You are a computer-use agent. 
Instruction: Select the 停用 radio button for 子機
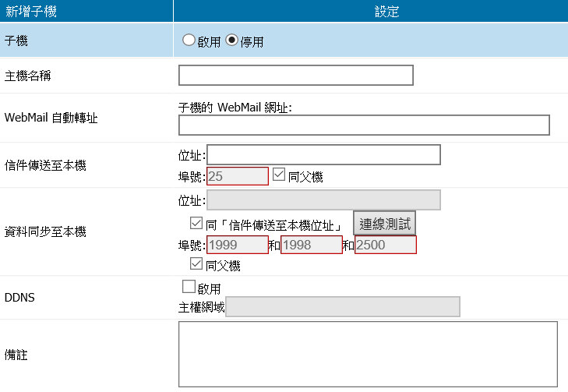click(232, 41)
